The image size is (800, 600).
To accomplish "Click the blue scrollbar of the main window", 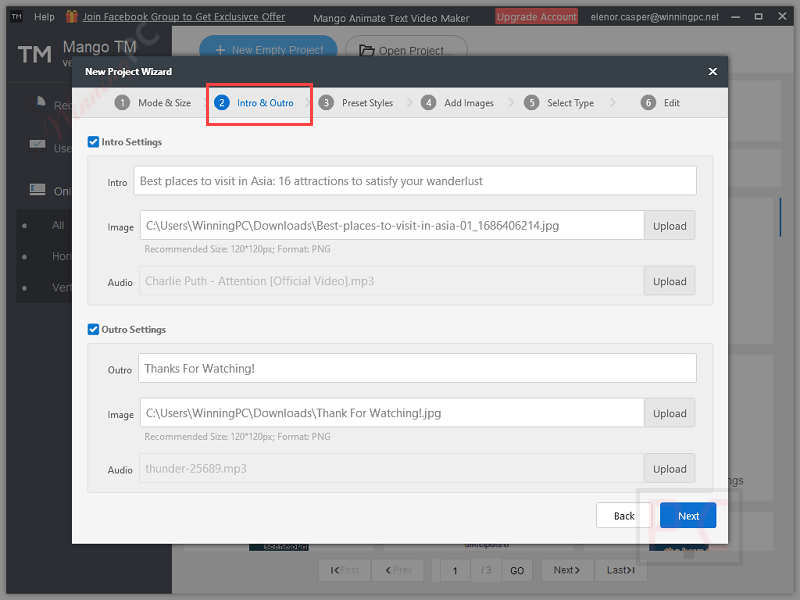I will [780, 217].
